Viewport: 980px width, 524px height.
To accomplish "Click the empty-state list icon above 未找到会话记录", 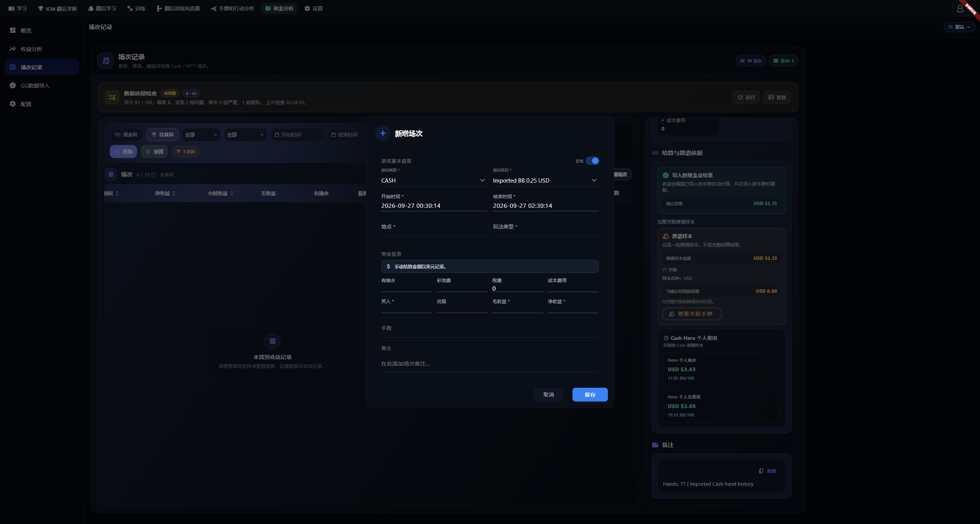I will (x=273, y=341).
